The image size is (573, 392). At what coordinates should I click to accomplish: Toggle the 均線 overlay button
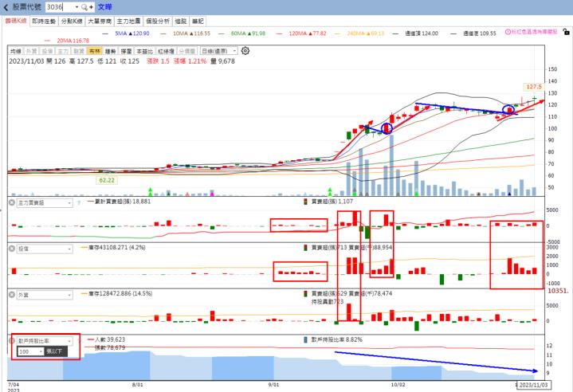(16, 51)
